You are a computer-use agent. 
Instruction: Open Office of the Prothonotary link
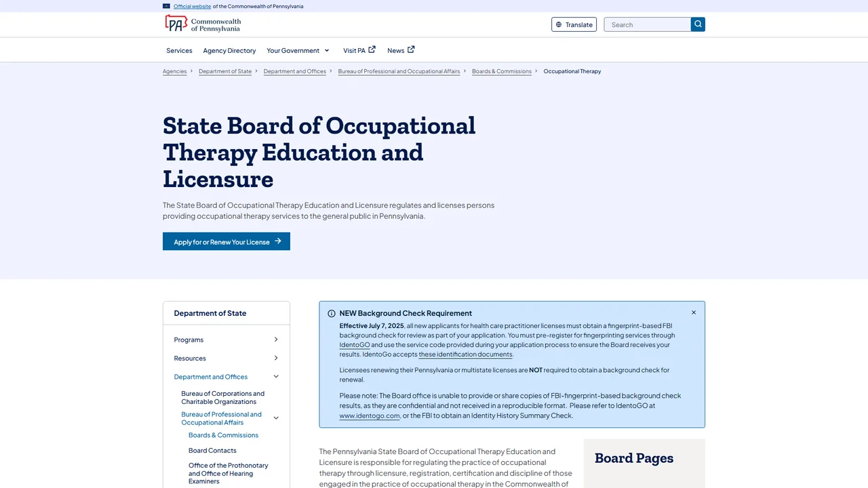(229, 473)
